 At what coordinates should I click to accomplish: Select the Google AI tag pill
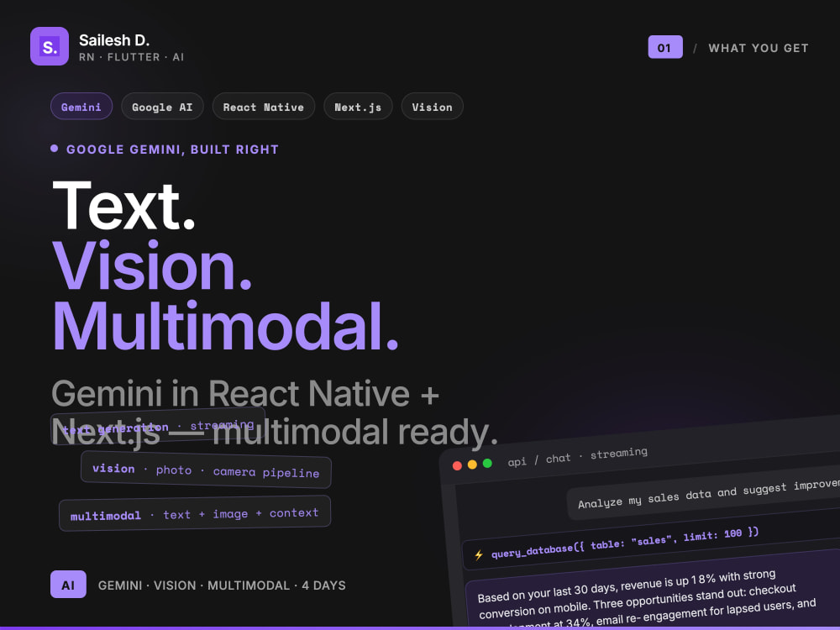(162, 107)
